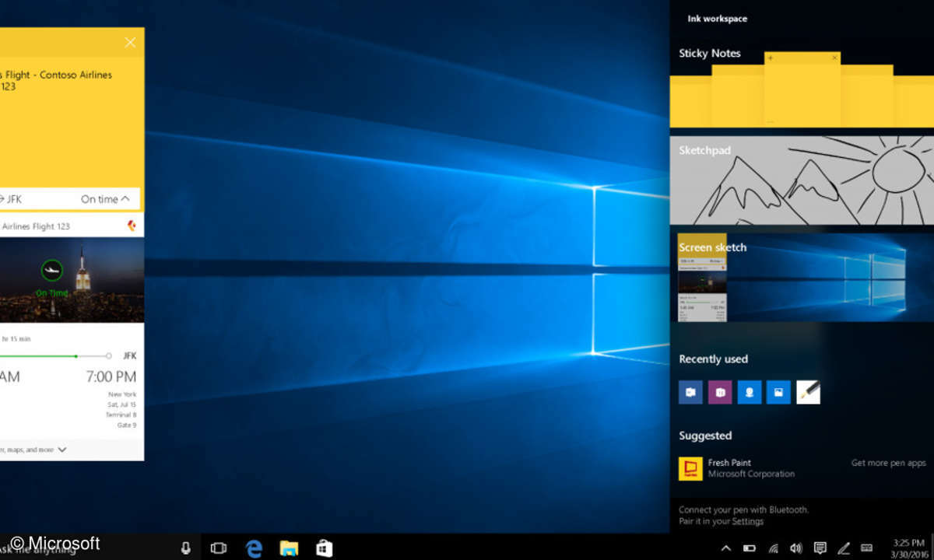Open the Screen sketch tile

click(x=802, y=278)
